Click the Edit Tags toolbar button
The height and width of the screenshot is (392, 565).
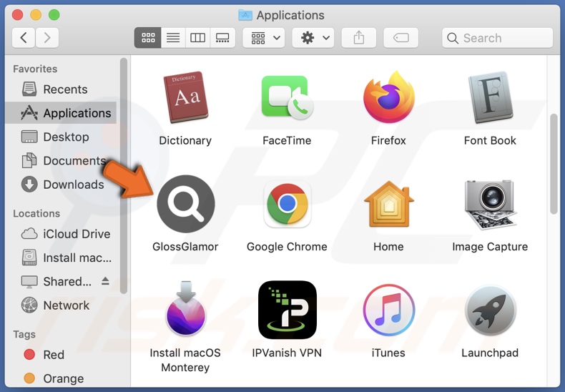(401, 37)
